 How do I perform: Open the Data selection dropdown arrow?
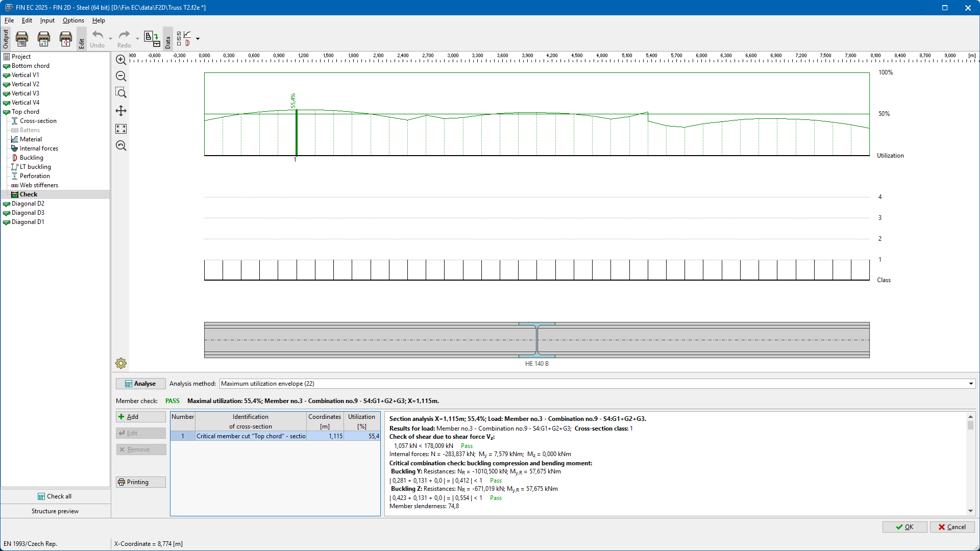[198, 39]
